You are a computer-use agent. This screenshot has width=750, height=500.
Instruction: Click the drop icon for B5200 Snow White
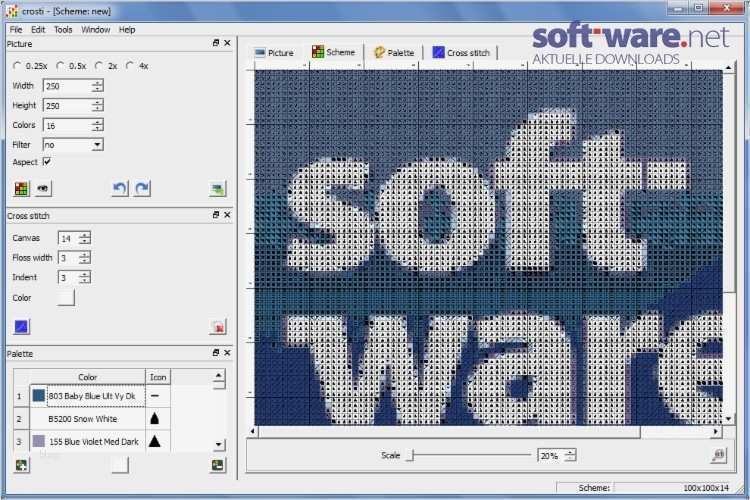point(154,418)
